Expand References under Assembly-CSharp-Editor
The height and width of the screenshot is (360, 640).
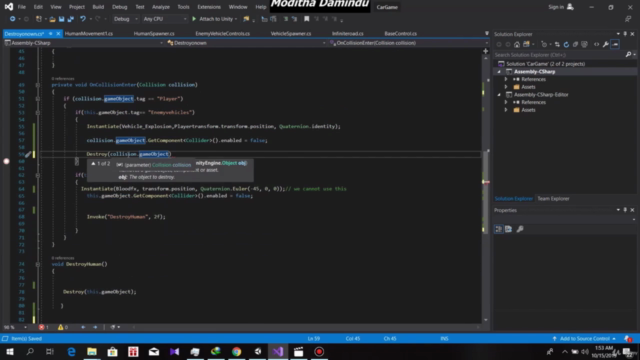[506, 102]
